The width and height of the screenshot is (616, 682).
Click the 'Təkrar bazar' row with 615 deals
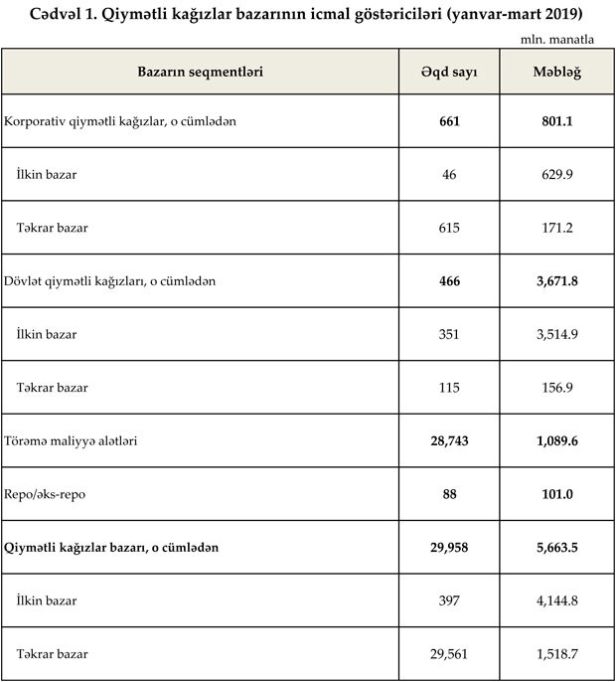click(52, 228)
